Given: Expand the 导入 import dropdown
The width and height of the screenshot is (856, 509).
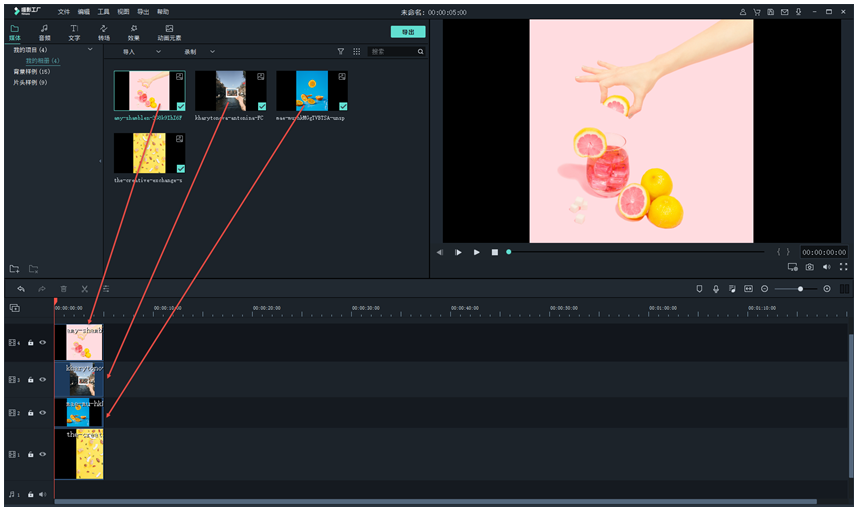Looking at the screenshot, I should [x=141, y=51].
